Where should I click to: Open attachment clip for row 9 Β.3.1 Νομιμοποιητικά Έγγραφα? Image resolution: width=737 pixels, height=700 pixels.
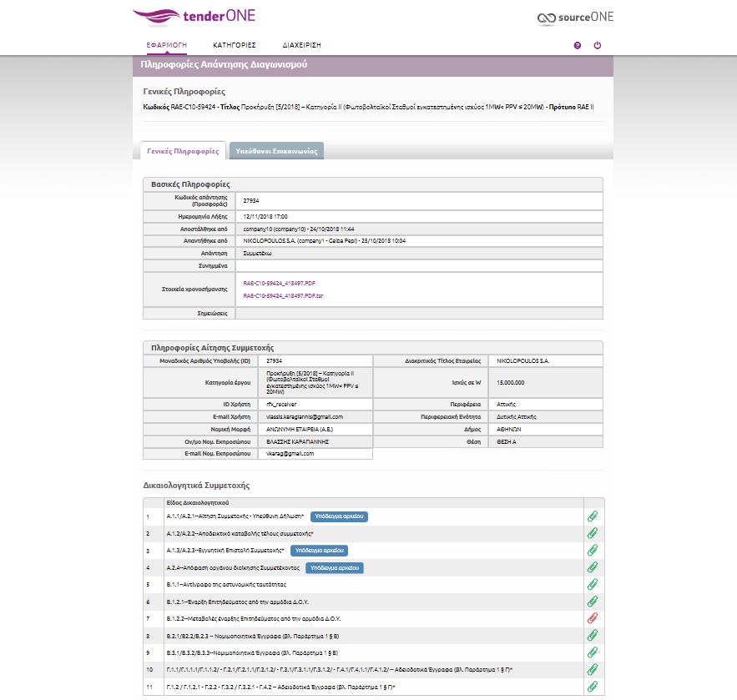593,652
